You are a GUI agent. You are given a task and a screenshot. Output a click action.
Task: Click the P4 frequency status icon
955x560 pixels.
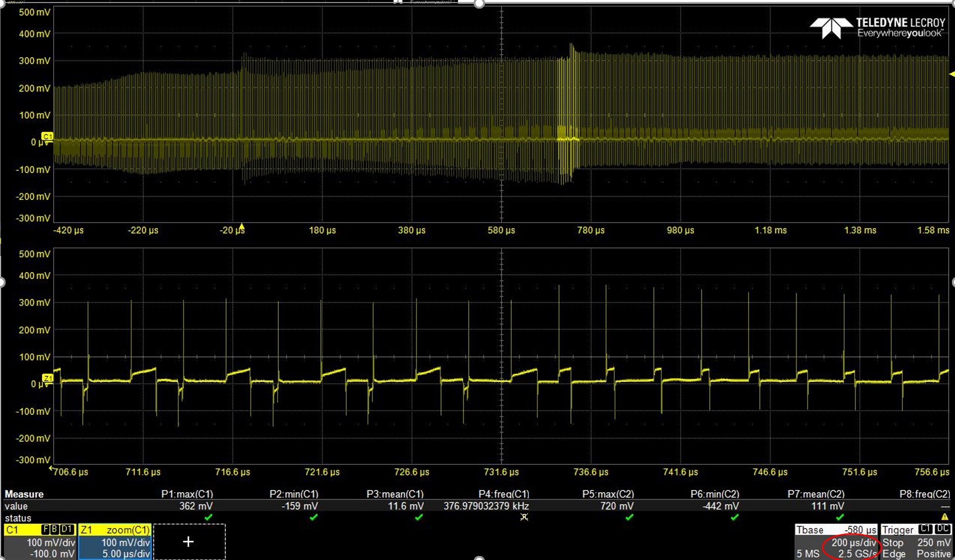(524, 517)
